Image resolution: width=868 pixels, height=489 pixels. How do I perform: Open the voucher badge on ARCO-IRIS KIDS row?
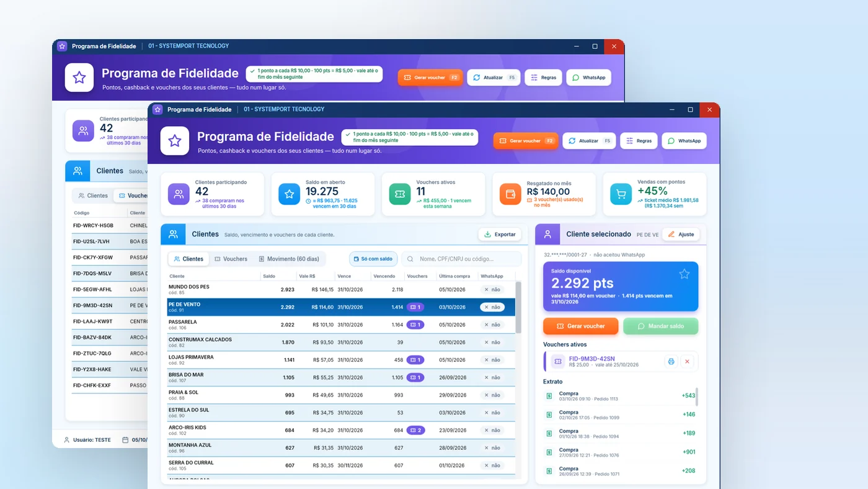(416, 430)
